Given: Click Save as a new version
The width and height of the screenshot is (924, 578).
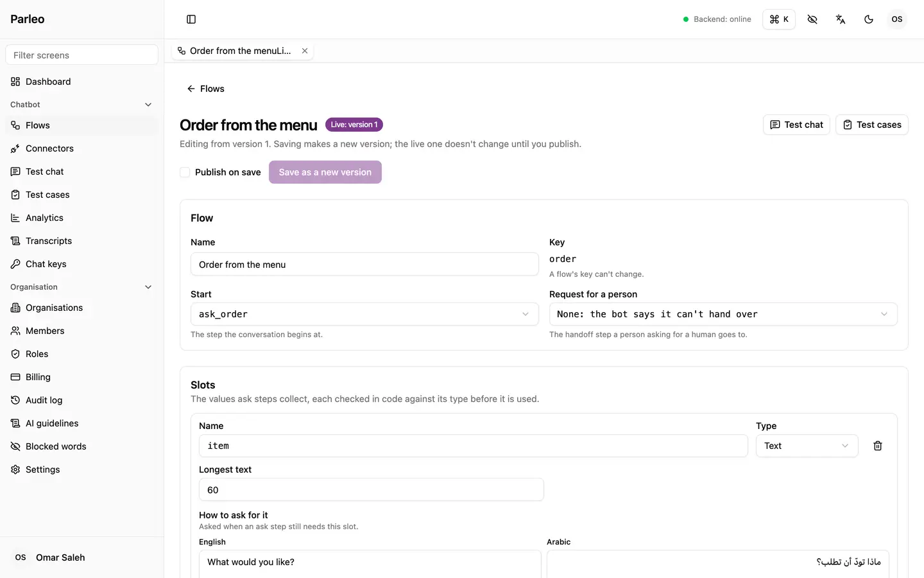Looking at the screenshot, I should [325, 172].
